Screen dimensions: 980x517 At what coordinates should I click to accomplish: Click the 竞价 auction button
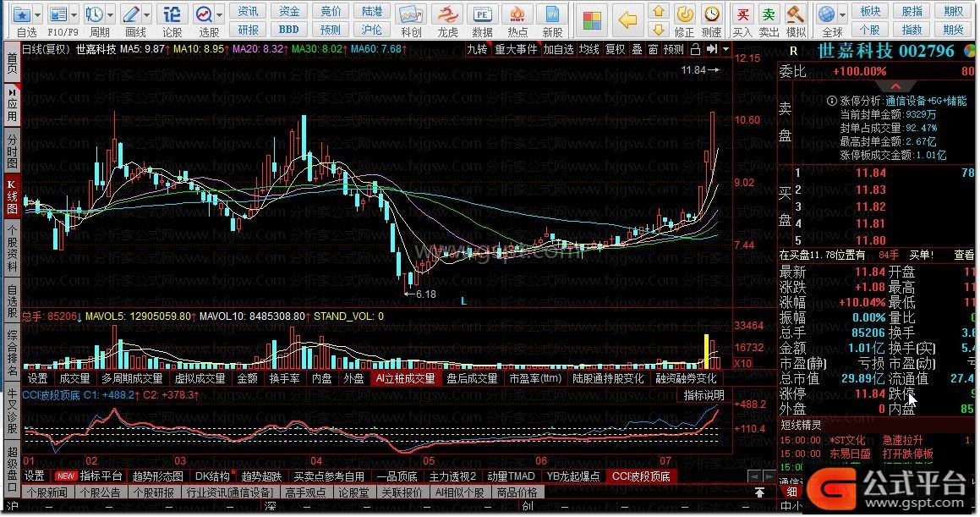pos(330,11)
